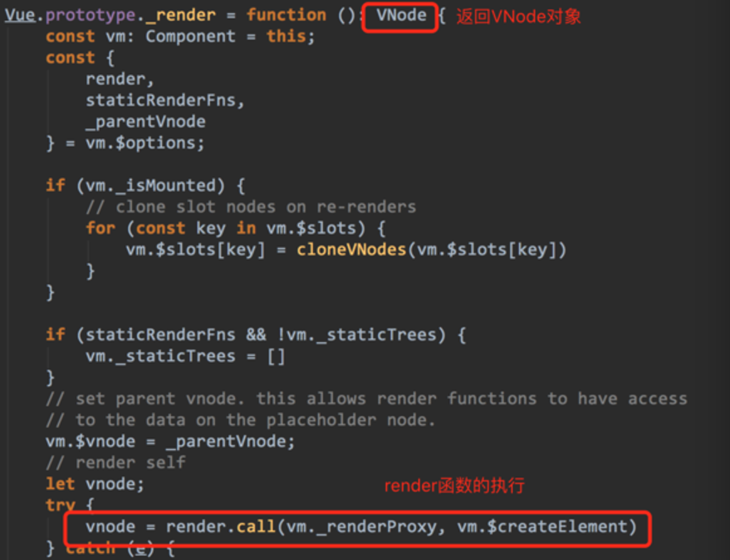
Task: Click the set parent vnode comment line
Action: pos(366,399)
